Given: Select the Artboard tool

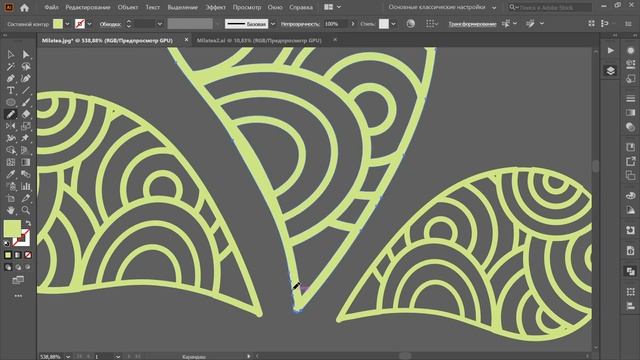Looking at the screenshot, I should (x=11, y=198).
